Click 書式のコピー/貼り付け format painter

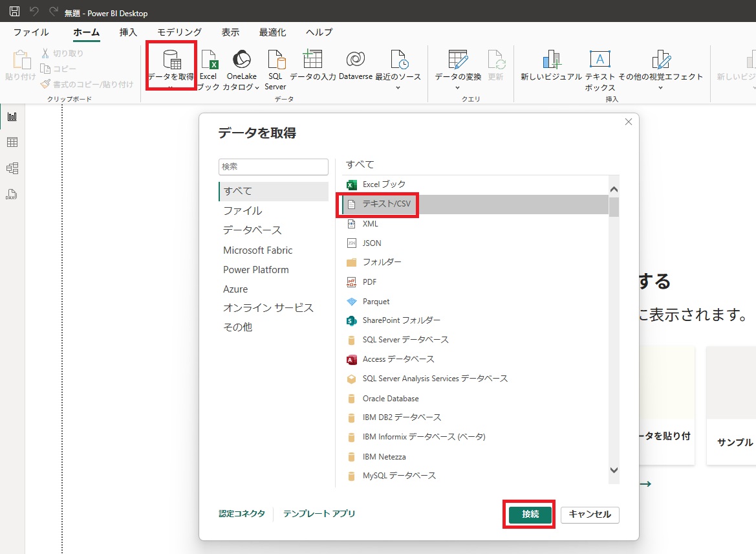tap(87, 84)
